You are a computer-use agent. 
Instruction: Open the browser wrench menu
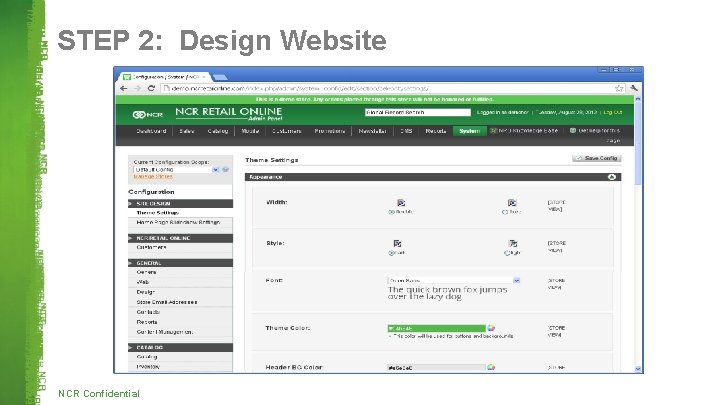tap(634, 88)
